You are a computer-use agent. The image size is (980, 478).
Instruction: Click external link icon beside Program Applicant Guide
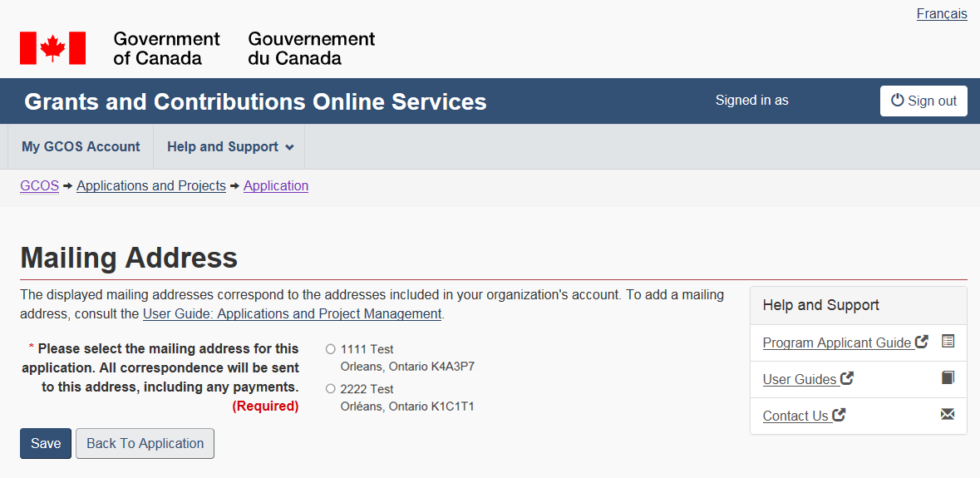click(x=921, y=342)
